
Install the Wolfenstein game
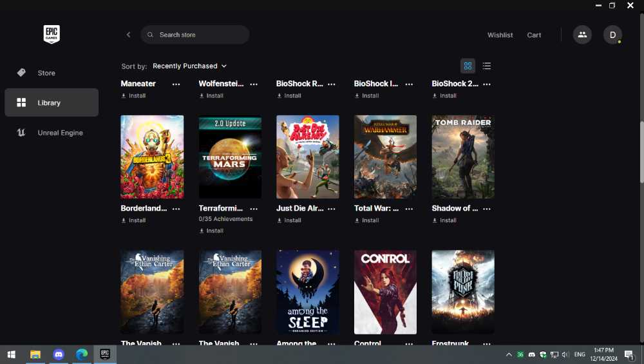pyautogui.click(x=211, y=95)
